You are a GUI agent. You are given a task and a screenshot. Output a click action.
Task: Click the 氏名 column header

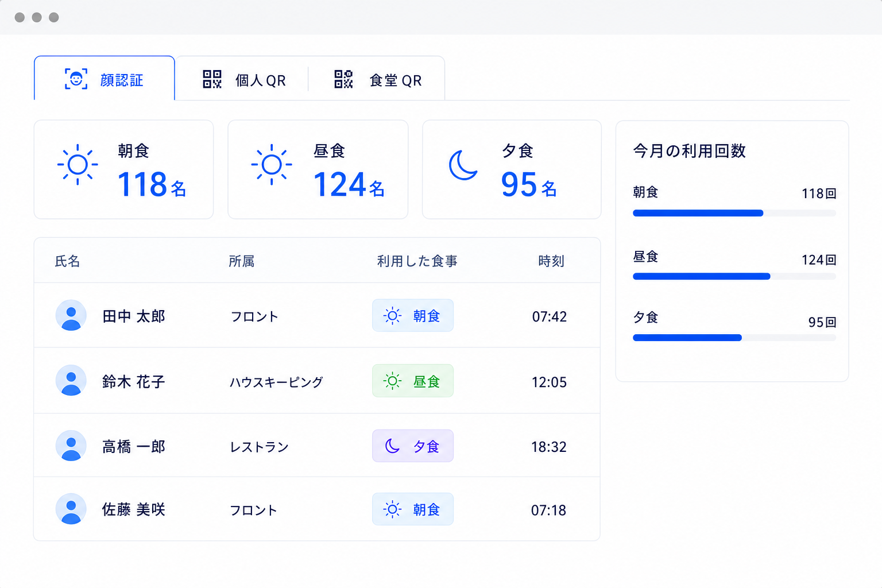(x=67, y=261)
